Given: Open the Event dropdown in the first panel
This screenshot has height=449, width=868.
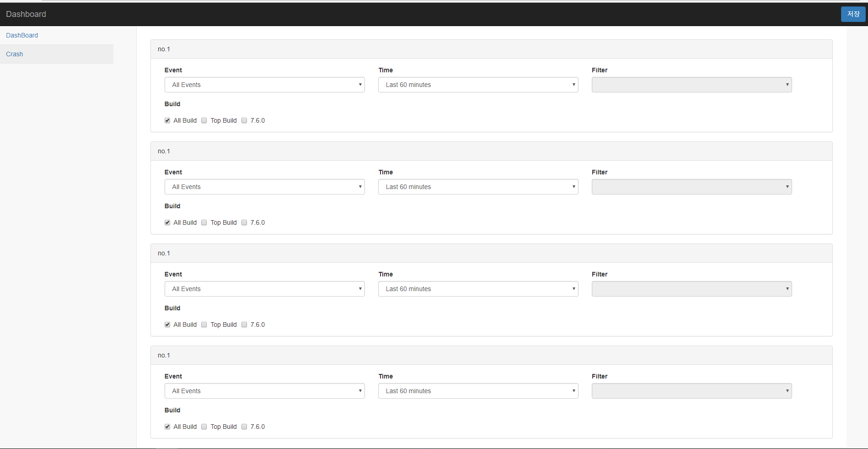Looking at the screenshot, I should click(264, 85).
